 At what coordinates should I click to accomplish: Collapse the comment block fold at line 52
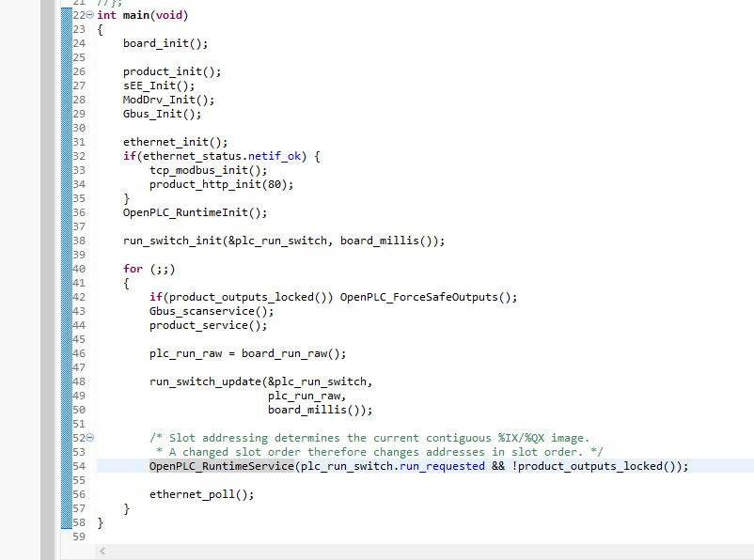pos(90,438)
